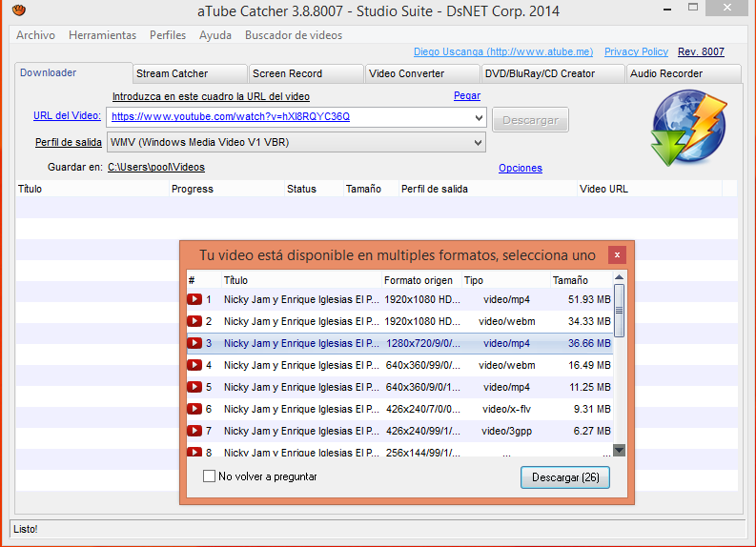Click YouTube icon for format row 6

(x=194, y=409)
